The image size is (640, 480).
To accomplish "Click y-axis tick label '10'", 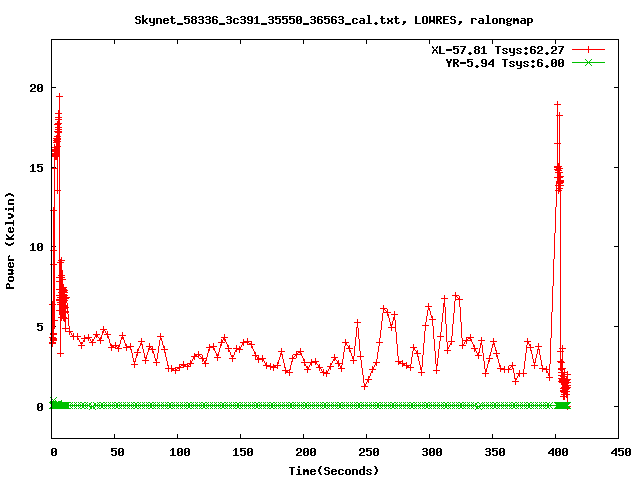I will click(36, 247).
